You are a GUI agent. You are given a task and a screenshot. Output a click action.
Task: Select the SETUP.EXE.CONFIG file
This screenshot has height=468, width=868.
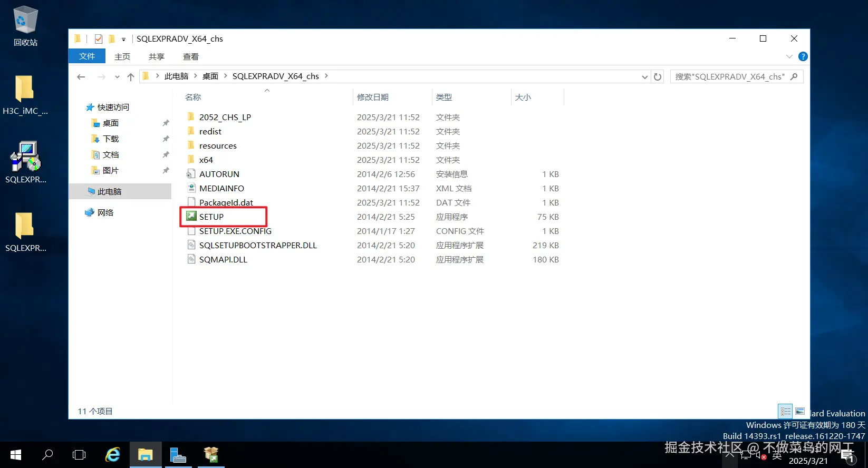point(235,231)
